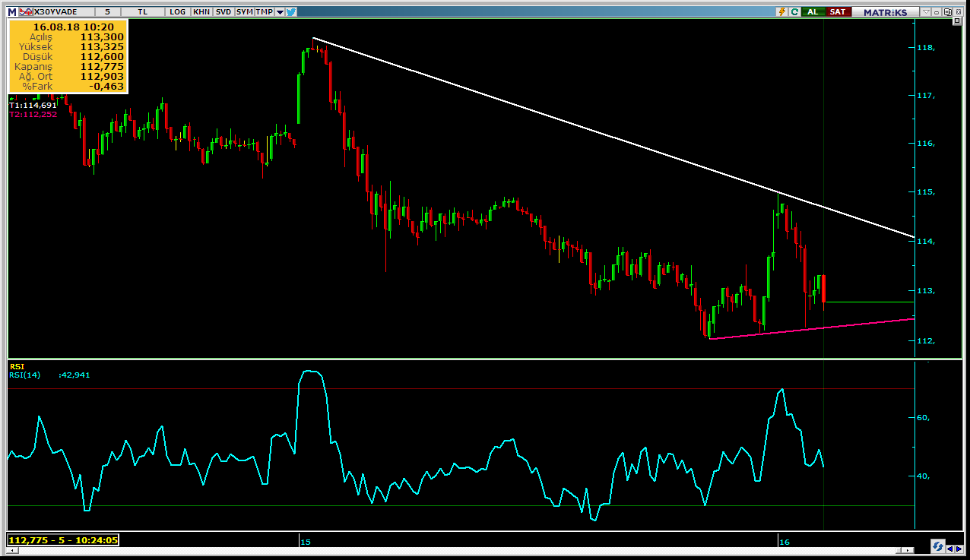Image resolution: width=970 pixels, height=560 pixels.
Task: Click the blue chart sync icon bottom right
Action: (938, 546)
